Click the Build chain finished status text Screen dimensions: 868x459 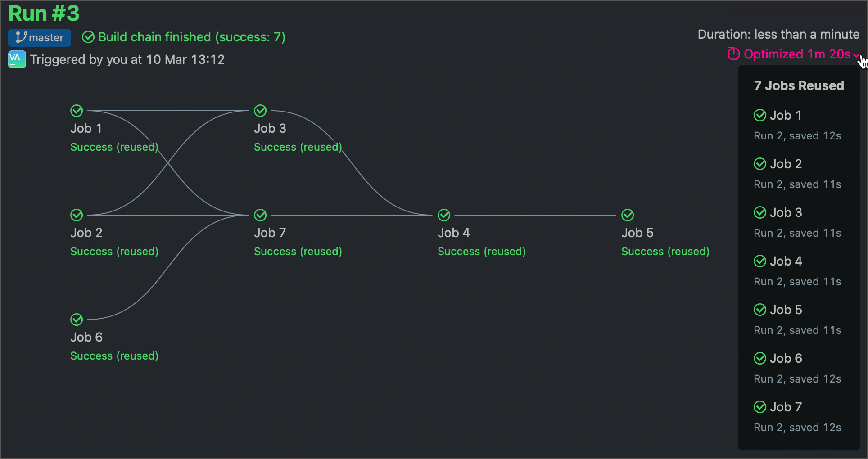[191, 37]
